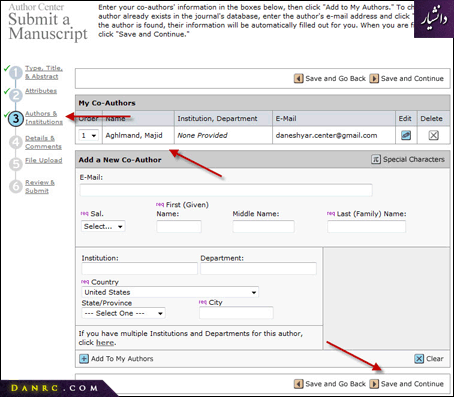Viewport: 454px width, 397px height.
Task: Go to Attributes step
Action: coord(41,91)
